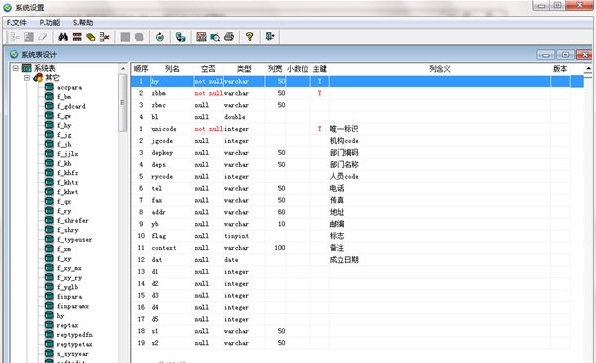The image size is (596, 363).
Task: Select the acrpara table in tree
Action: [69, 87]
